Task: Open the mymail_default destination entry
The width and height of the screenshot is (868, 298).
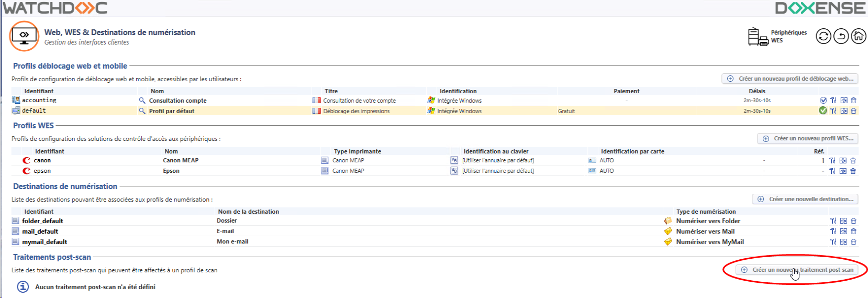Action: point(44,242)
